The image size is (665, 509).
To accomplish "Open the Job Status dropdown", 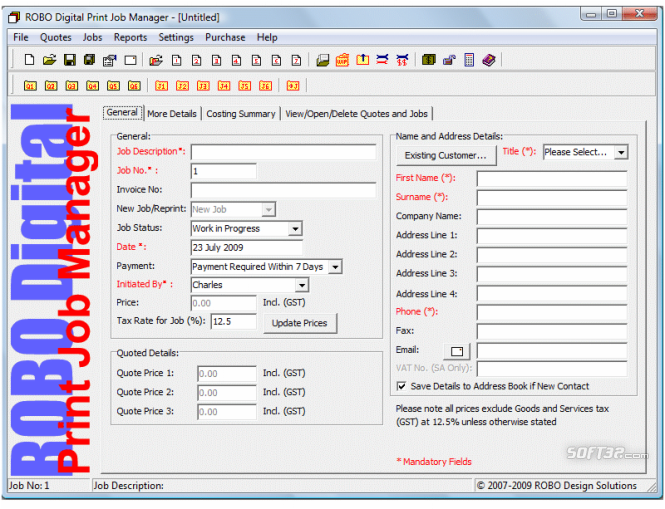I will [x=295, y=229].
